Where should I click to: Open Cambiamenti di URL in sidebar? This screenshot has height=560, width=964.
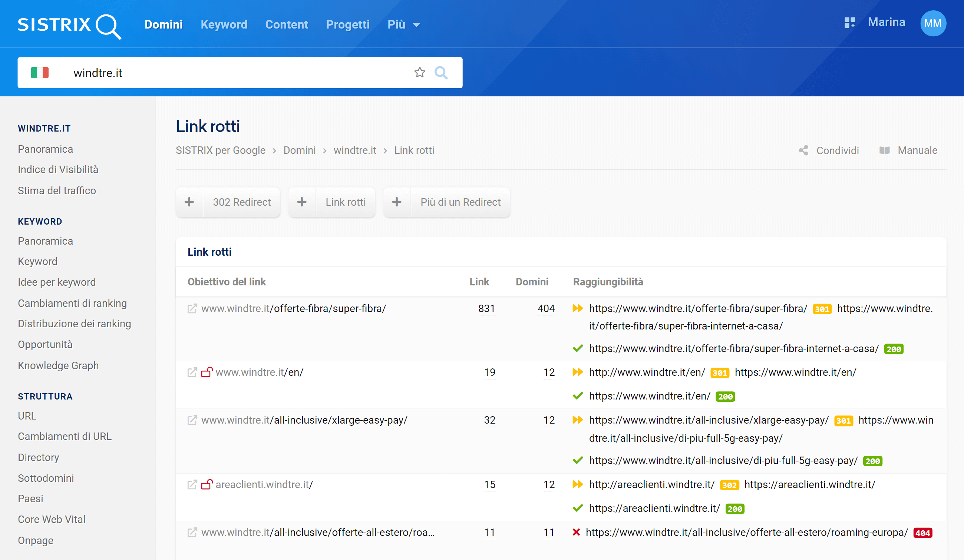65,436
